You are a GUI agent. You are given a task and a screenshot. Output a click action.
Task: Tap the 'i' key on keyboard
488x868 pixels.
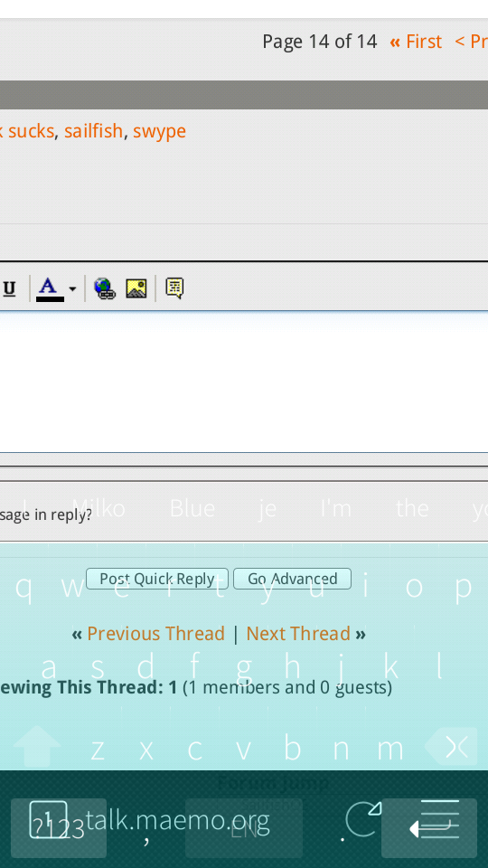pyautogui.click(x=365, y=587)
